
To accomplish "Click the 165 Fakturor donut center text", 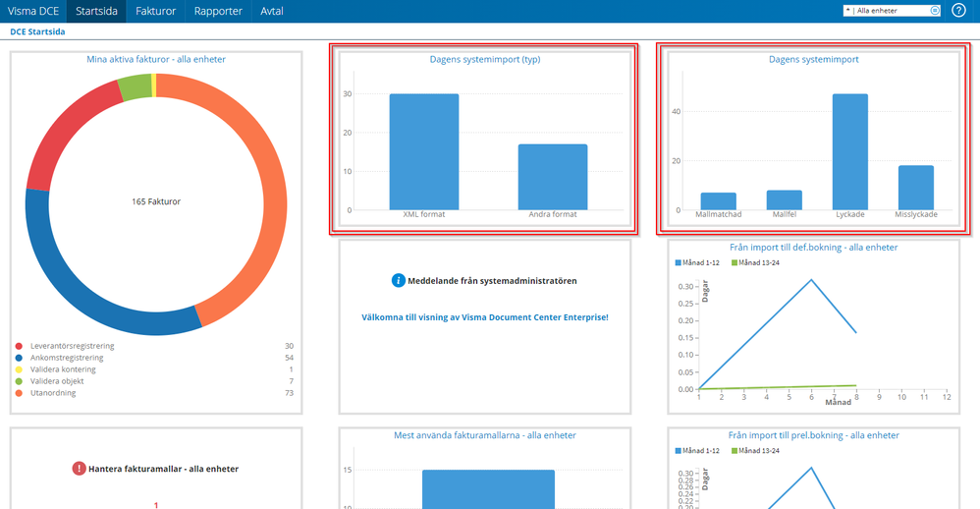I will click(x=156, y=201).
